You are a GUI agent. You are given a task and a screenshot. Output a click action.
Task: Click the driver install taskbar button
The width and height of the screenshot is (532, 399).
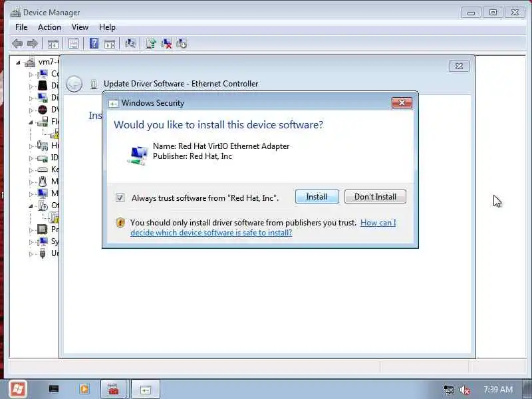pos(145,390)
